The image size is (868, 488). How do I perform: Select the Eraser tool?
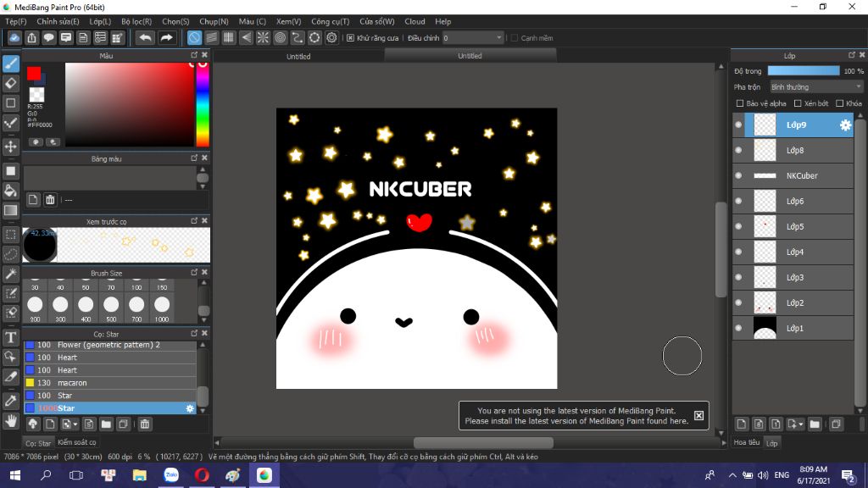point(10,83)
